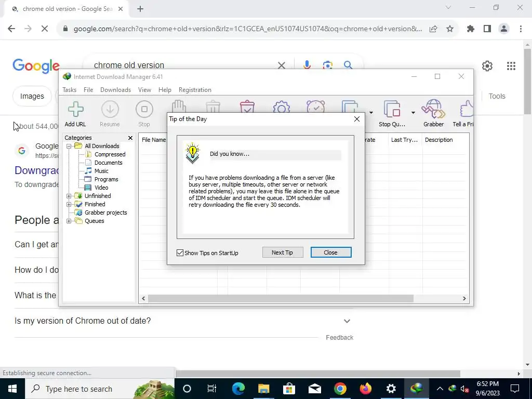Open the Chrome side panel icon
Screen dimensions: 532x399
[487, 29]
